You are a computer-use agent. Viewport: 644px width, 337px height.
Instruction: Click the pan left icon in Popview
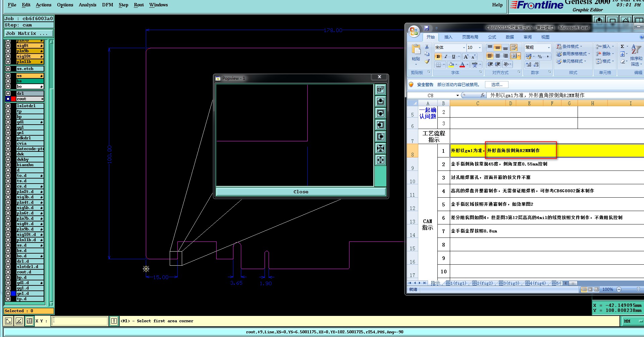tap(380, 125)
